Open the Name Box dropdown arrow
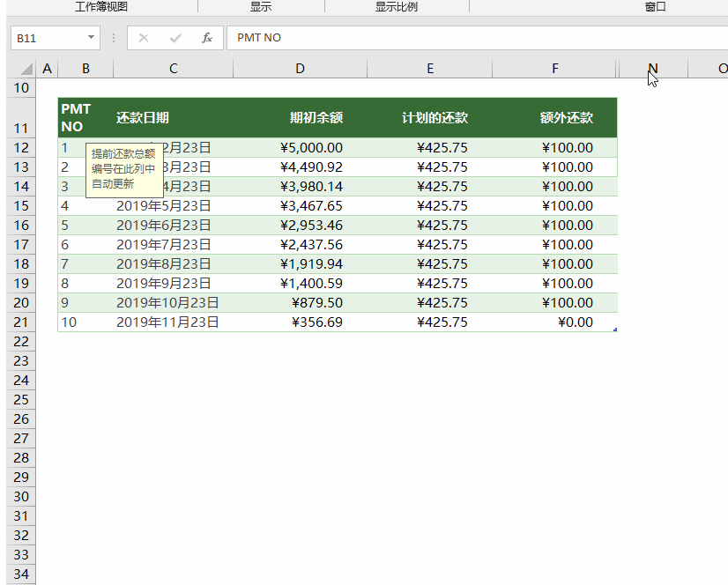The image size is (728, 585). (x=91, y=37)
